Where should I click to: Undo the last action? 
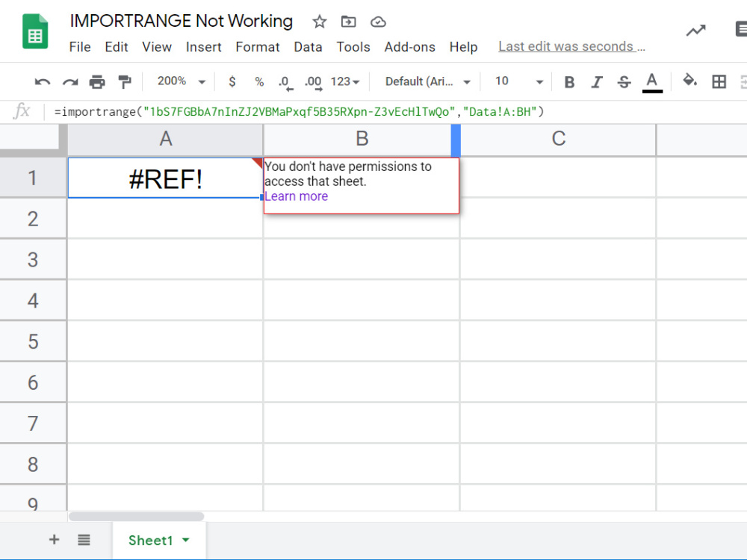(43, 82)
